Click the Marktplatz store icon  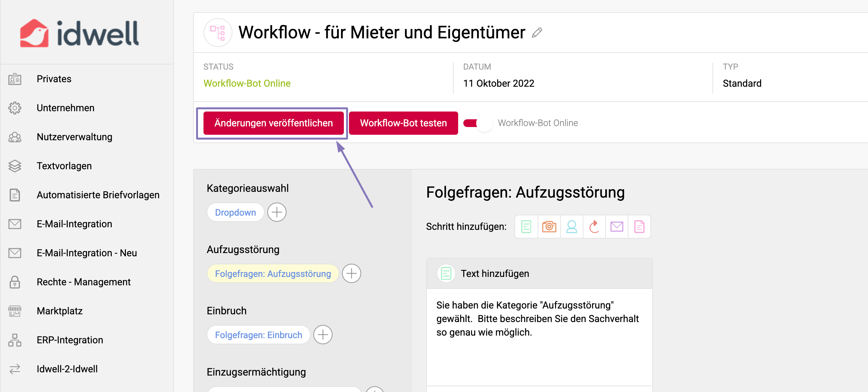pos(15,311)
